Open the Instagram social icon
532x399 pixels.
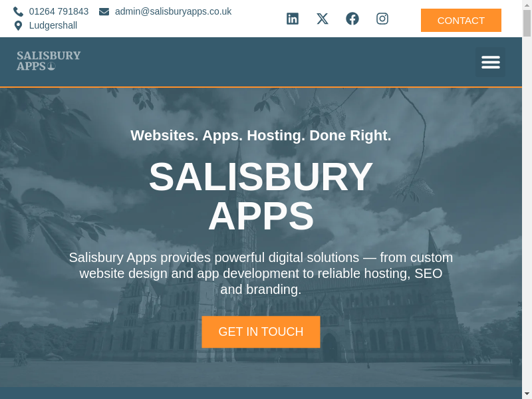[x=382, y=19]
